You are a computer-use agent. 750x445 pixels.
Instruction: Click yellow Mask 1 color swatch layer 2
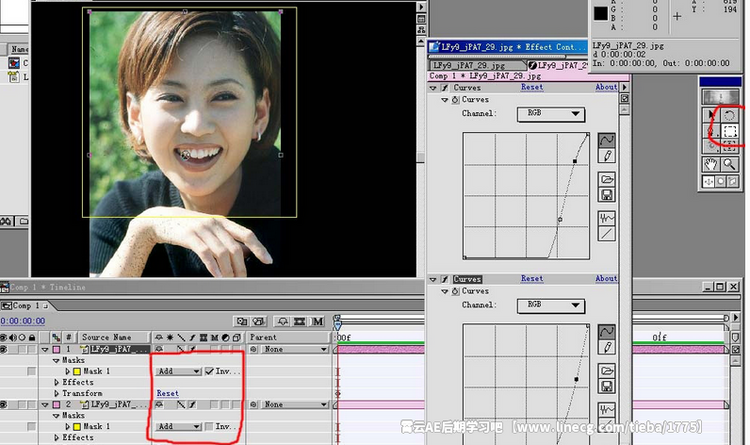[x=77, y=426]
